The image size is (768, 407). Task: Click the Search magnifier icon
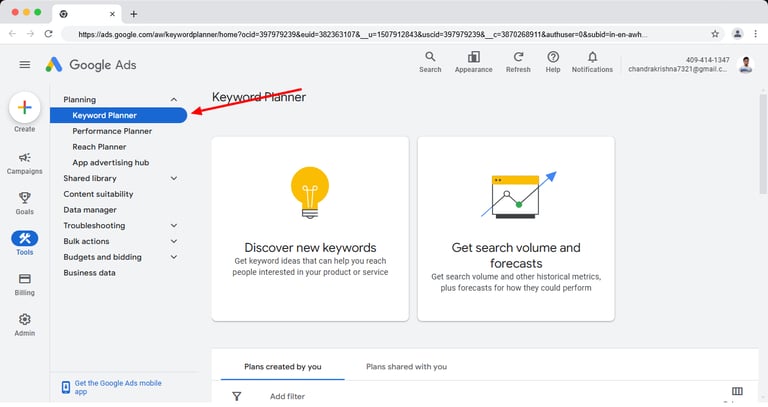coord(430,58)
